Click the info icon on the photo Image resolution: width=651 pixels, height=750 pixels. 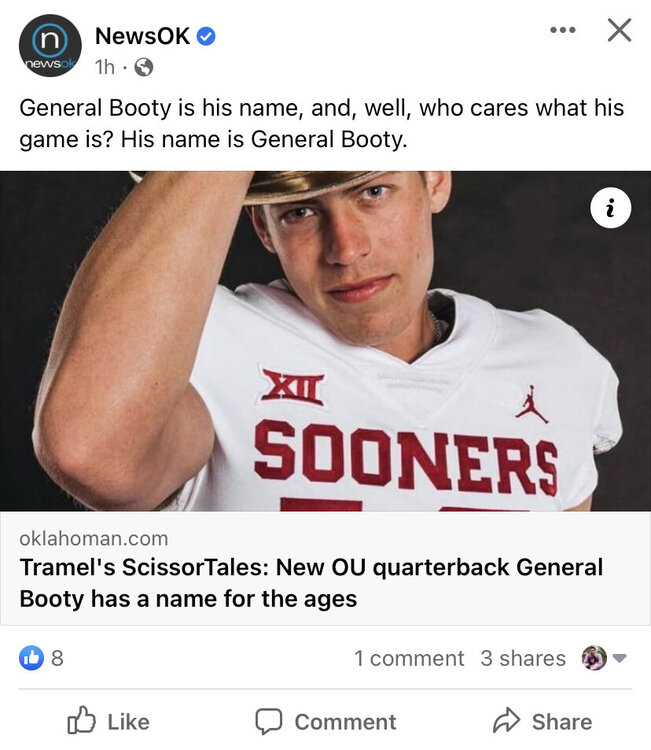click(610, 208)
